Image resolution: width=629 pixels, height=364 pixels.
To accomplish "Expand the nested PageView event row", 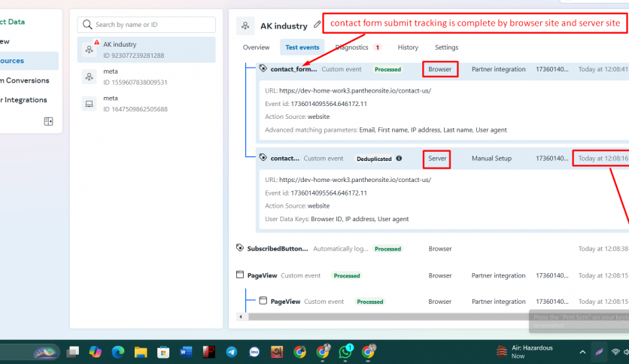I will click(x=442, y=302).
